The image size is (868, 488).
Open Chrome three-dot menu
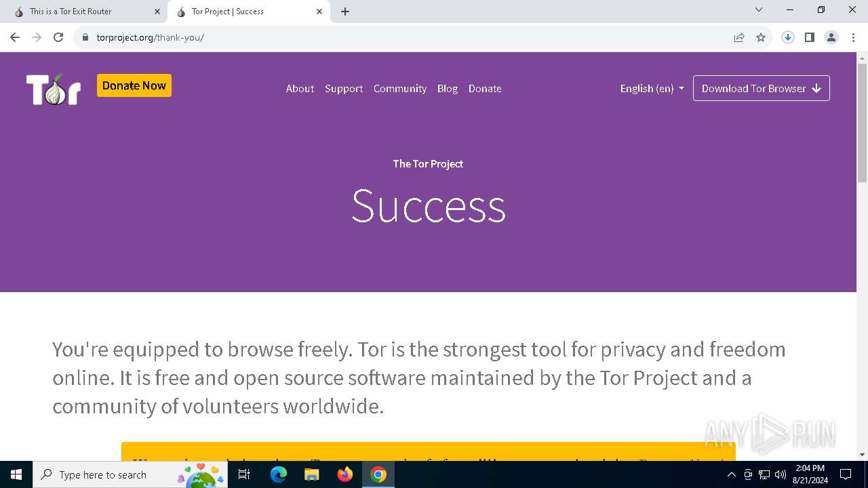853,37
